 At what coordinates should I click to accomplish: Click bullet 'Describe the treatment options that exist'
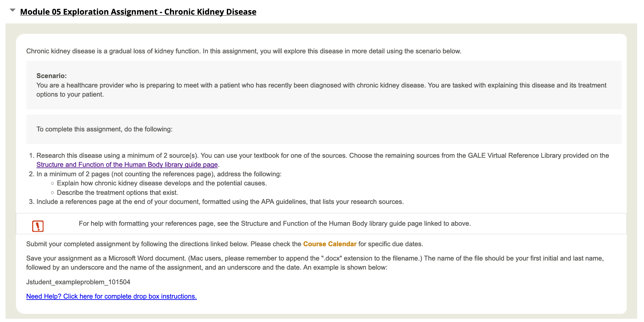click(118, 193)
